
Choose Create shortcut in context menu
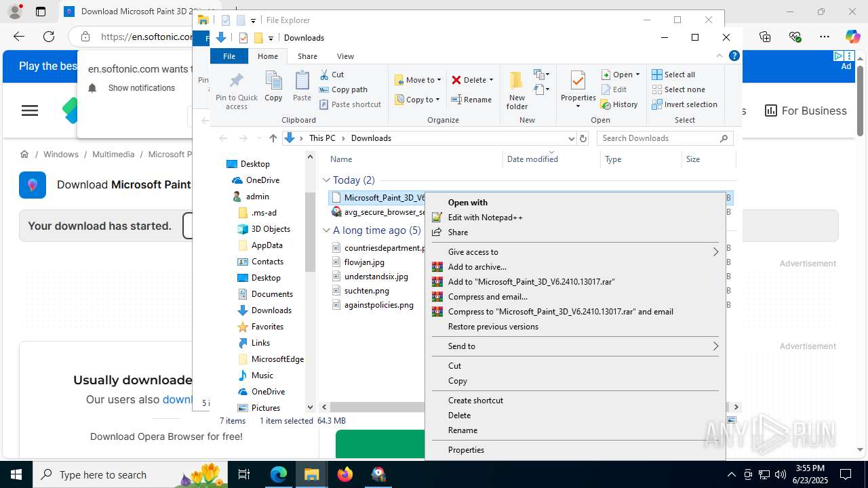coord(575,401)
